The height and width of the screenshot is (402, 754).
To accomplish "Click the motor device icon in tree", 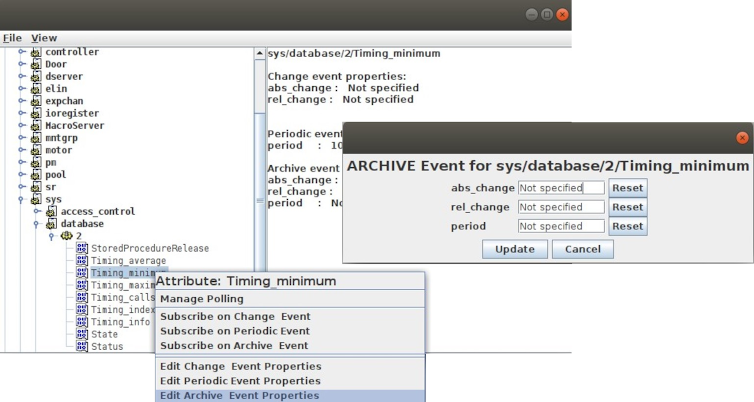I will click(x=36, y=150).
